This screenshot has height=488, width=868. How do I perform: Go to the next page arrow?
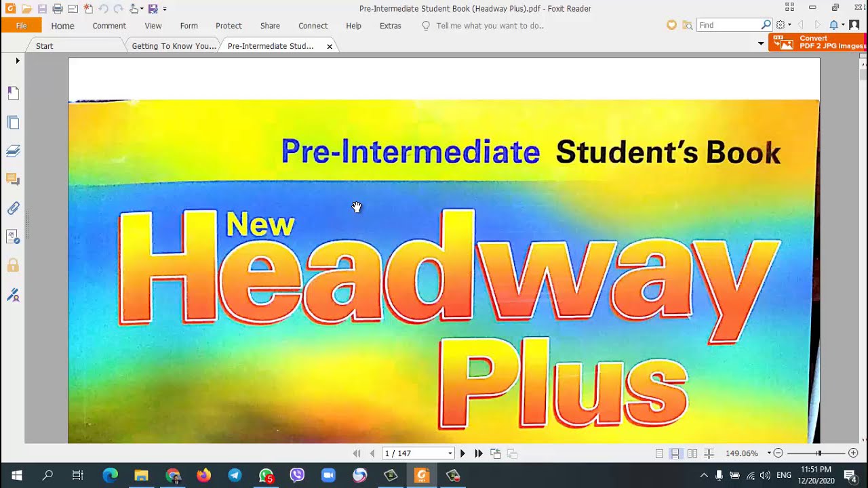pos(463,453)
